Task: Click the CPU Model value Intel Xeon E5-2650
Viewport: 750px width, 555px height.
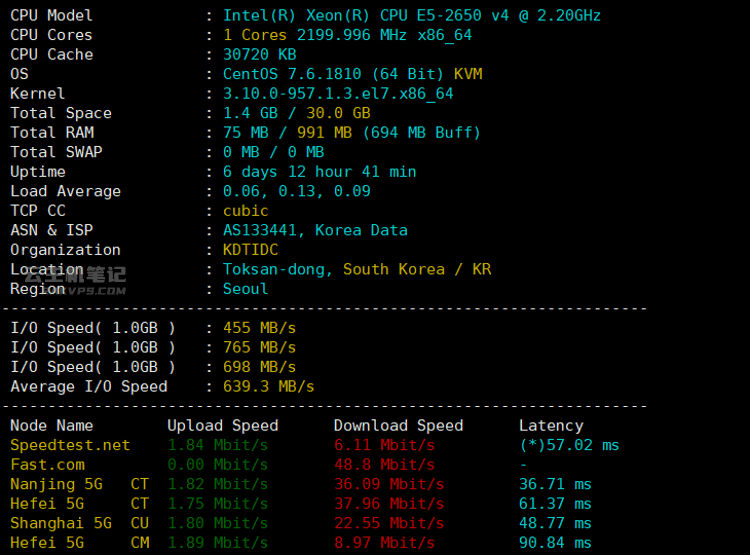Action: pos(411,16)
